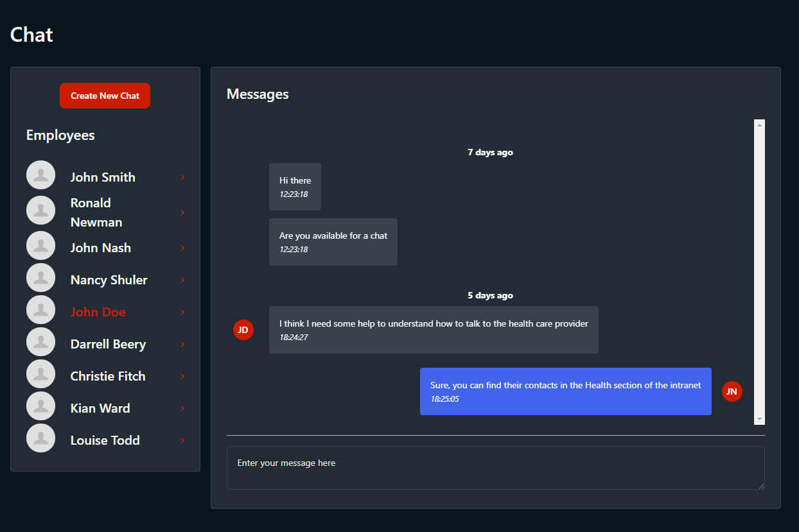Click Louise Todd's avatar icon
The width and height of the screenshot is (799, 532).
[x=40, y=438]
